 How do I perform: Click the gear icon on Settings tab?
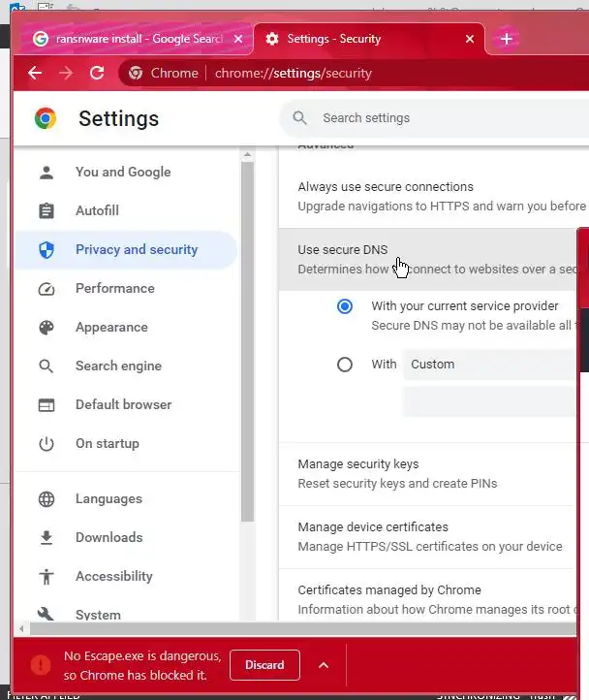(x=272, y=39)
